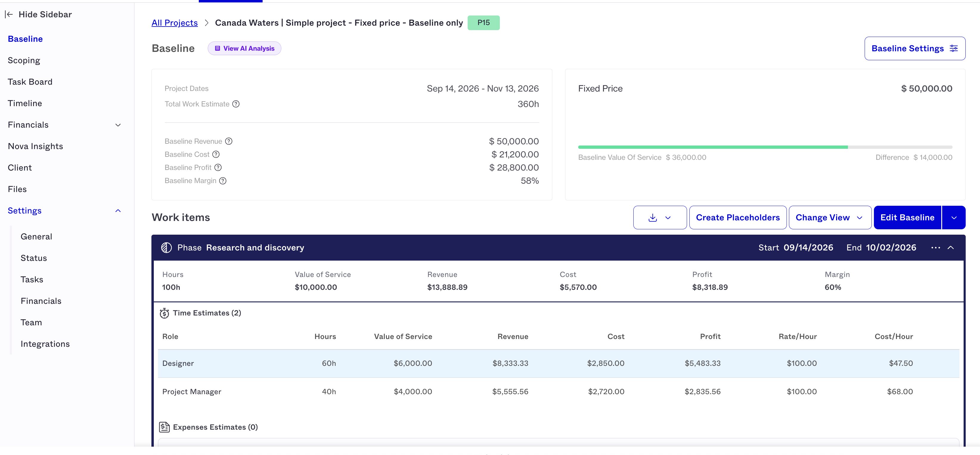This screenshot has width=980, height=455.
Task: Click the Baseline Cost info icon
Action: tap(216, 154)
